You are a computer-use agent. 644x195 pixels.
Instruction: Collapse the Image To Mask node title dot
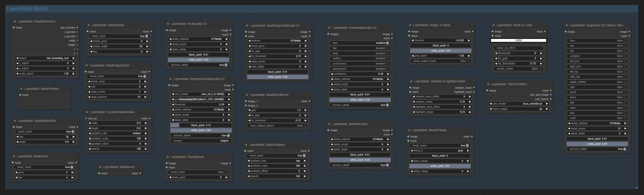(410, 25)
